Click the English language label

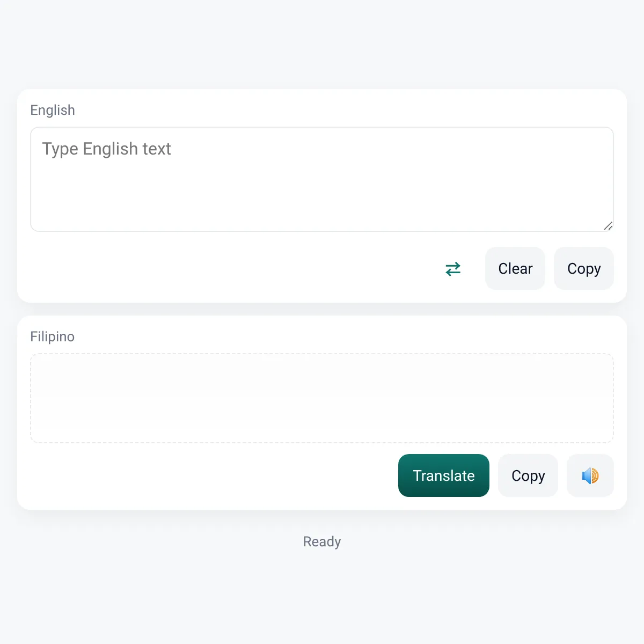[x=53, y=110]
